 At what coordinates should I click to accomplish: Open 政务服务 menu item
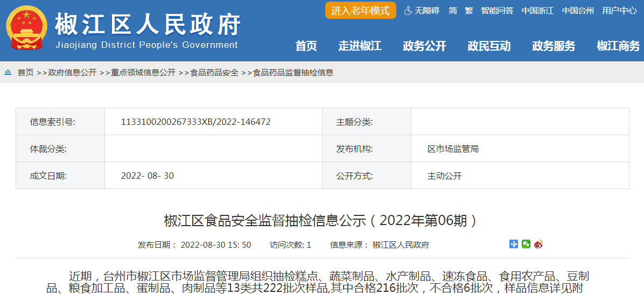pyautogui.click(x=554, y=46)
